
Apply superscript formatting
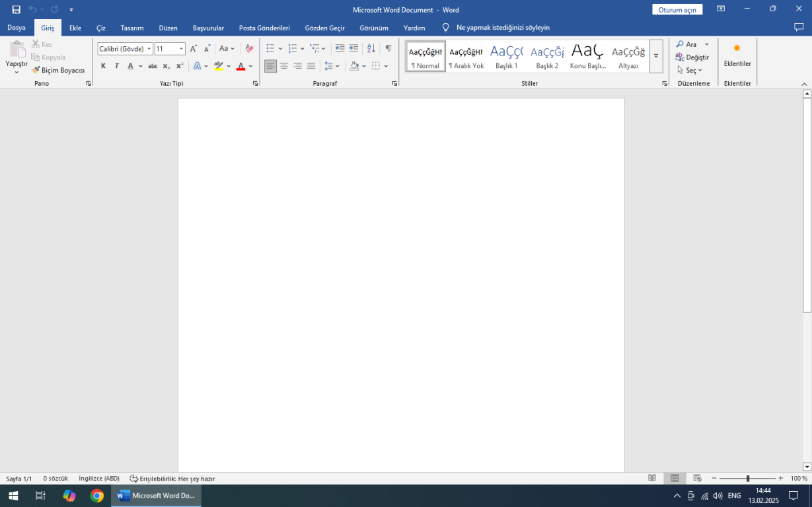(x=180, y=66)
